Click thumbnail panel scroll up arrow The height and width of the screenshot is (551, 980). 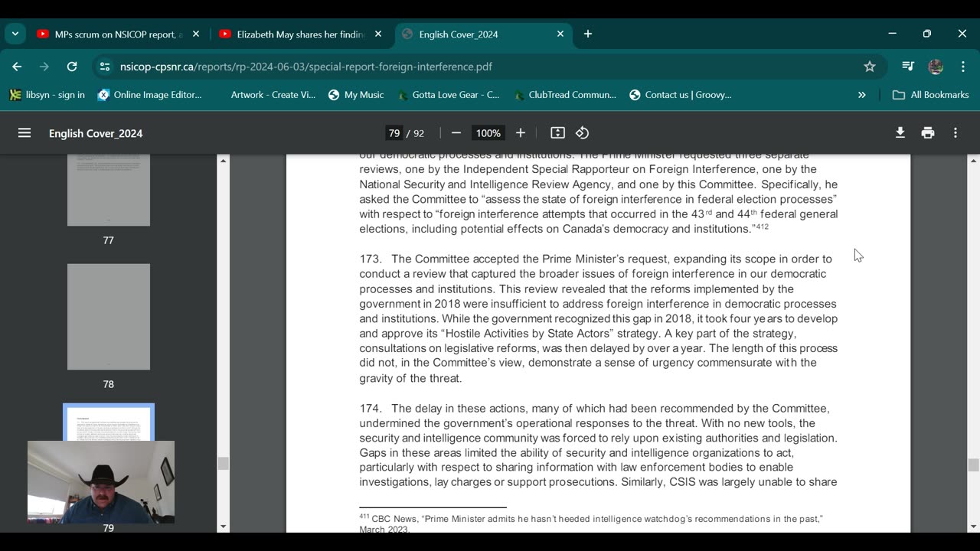(224, 161)
